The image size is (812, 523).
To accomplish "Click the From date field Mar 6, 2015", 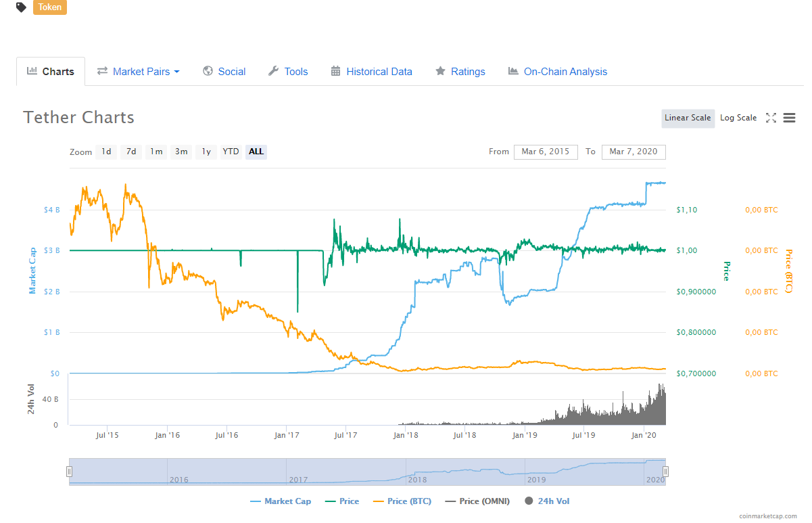I will [x=546, y=152].
